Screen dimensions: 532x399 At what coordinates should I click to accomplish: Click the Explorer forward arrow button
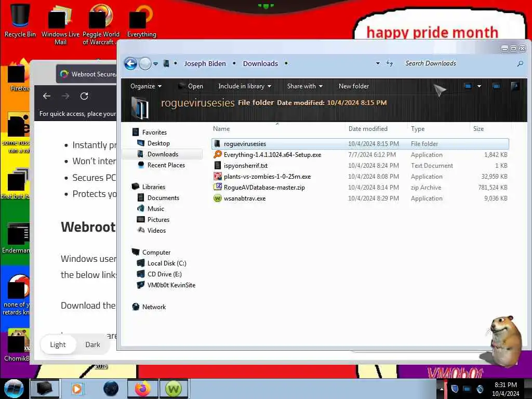(x=145, y=63)
